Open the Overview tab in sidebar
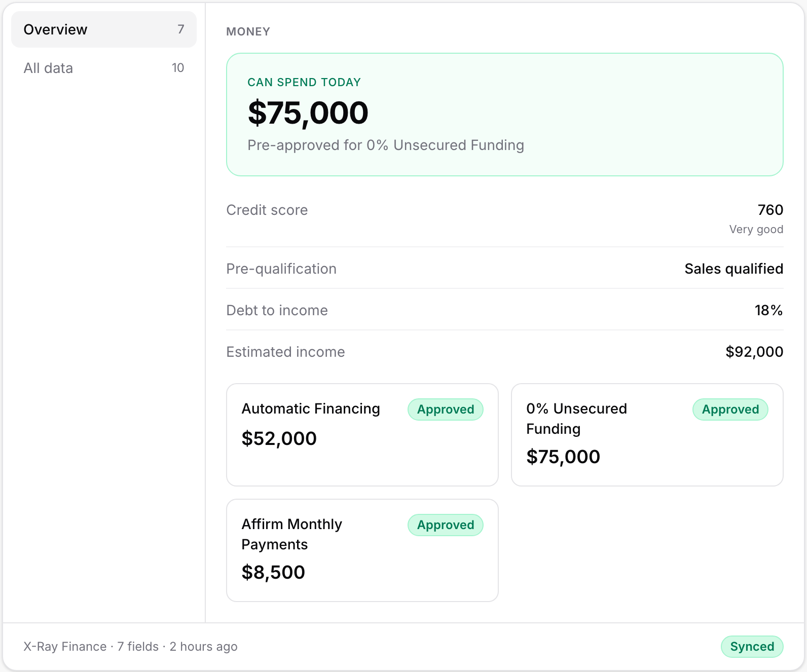The height and width of the screenshot is (672, 807). click(x=104, y=29)
